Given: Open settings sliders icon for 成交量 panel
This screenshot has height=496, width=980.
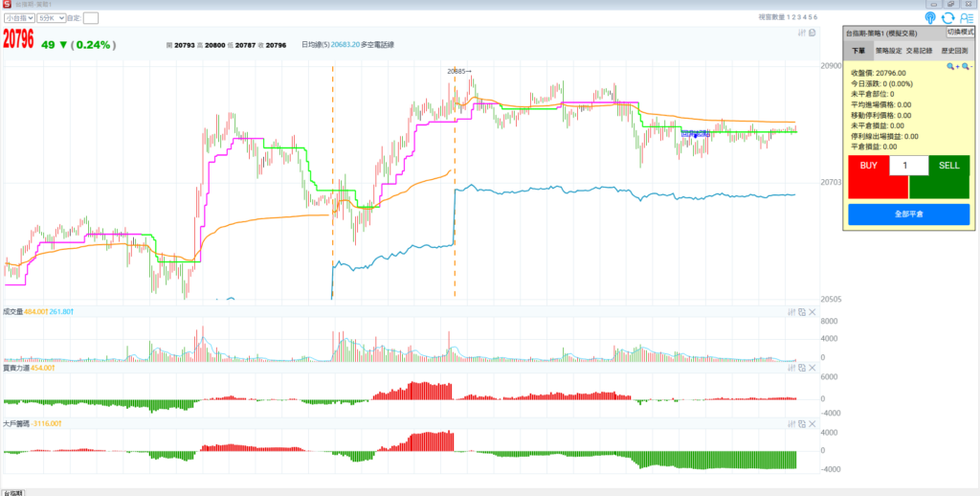Looking at the screenshot, I should click(791, 312).
